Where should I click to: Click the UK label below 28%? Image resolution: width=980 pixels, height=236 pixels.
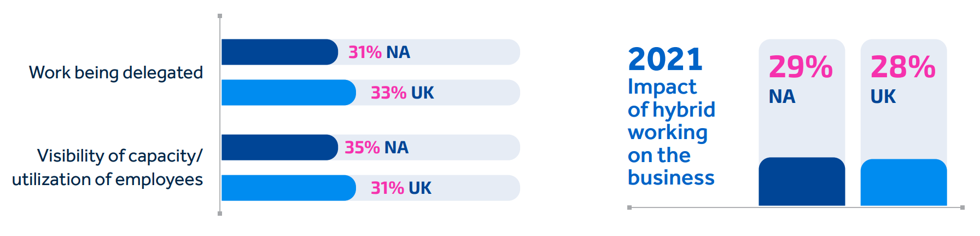click(883, 96)
